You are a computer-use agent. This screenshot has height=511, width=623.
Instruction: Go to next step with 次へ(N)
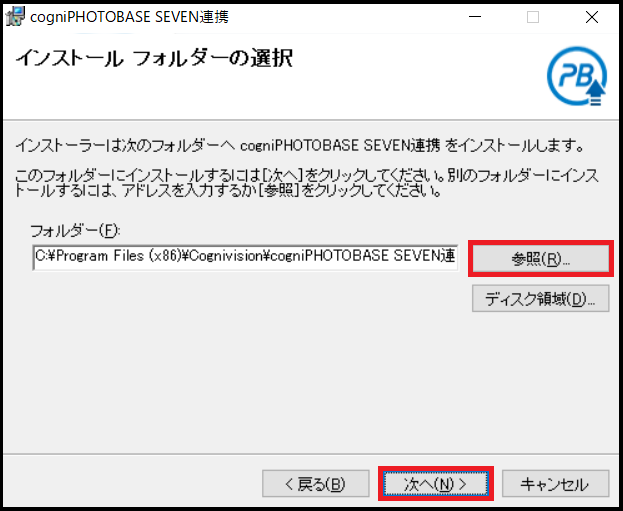point(435,484)
